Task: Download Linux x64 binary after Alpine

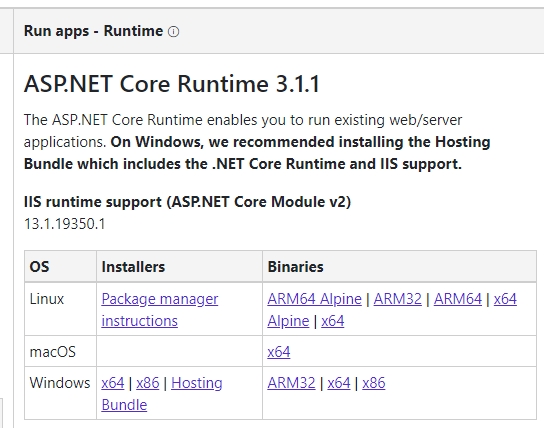Action: pyautogui.click(x=333, y=321)
